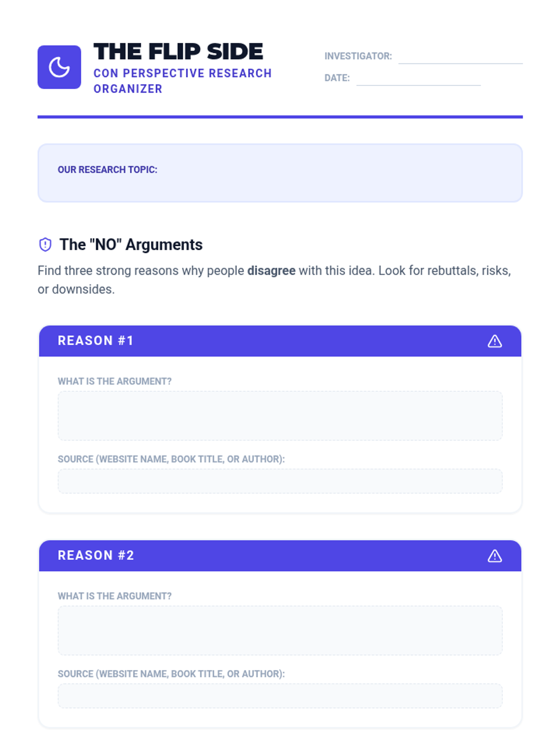The width and height of the screenshot is (560, 747).
Task: Click Reason #2 argument text box
Action: point(280,630)
